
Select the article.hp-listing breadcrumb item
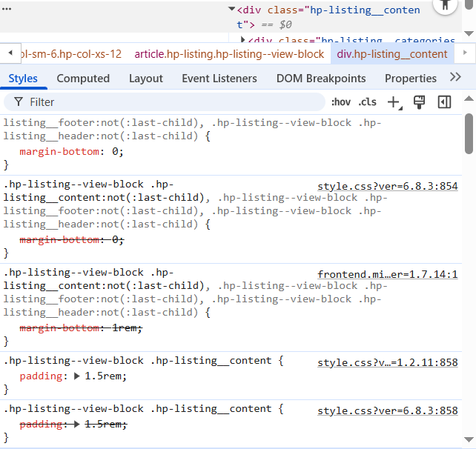click(229, 54)
